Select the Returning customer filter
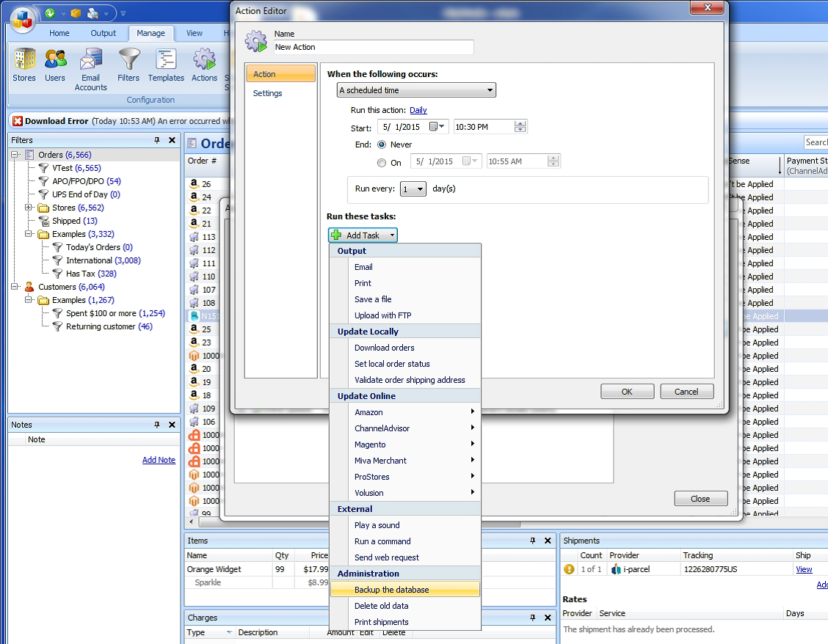The width and height of the screenshot is (828, 644). (109, 326)
